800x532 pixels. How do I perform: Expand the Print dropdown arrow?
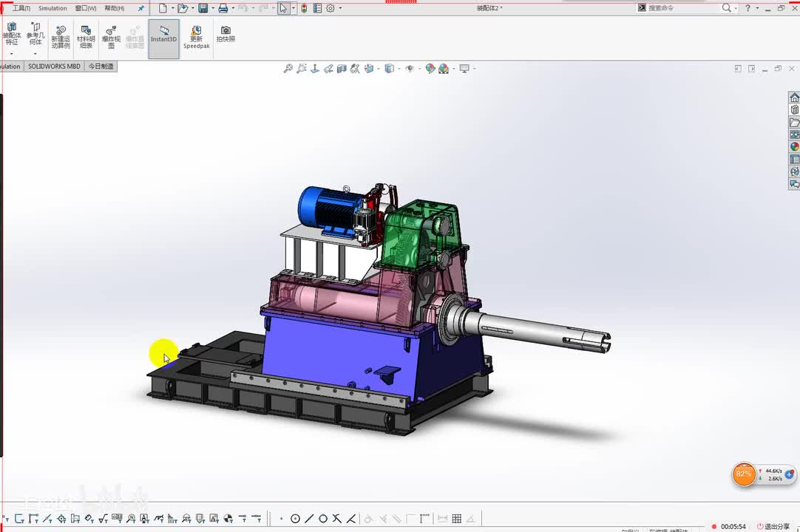coord(233,8)
